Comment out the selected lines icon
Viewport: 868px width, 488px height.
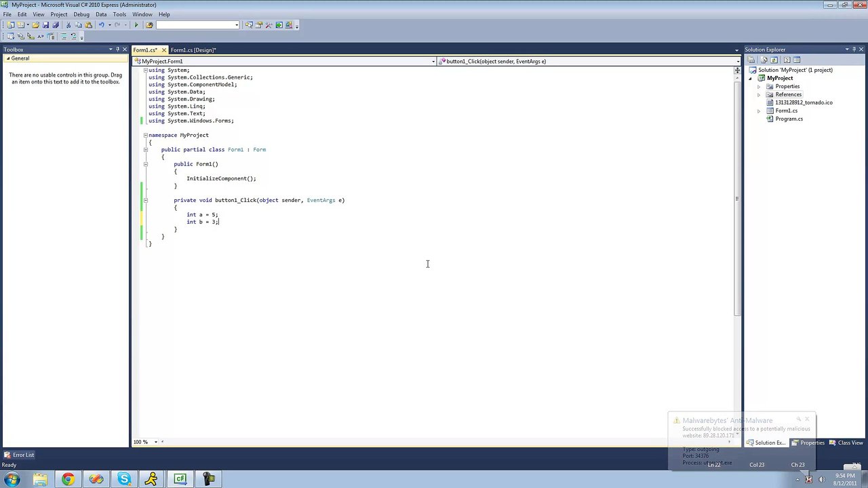click(64, 36)
